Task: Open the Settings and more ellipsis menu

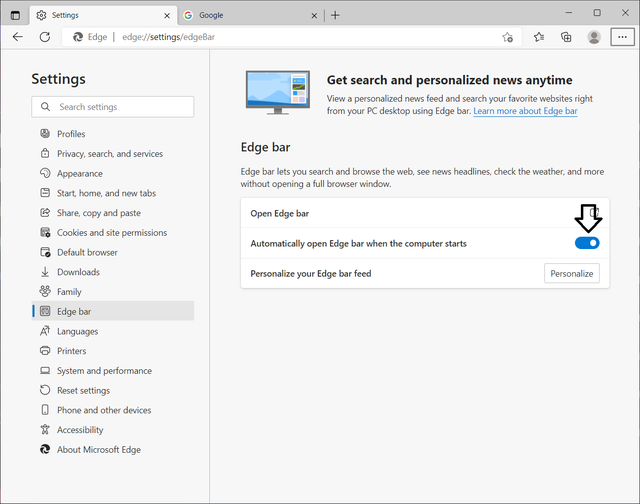Action: pos(622,37)
